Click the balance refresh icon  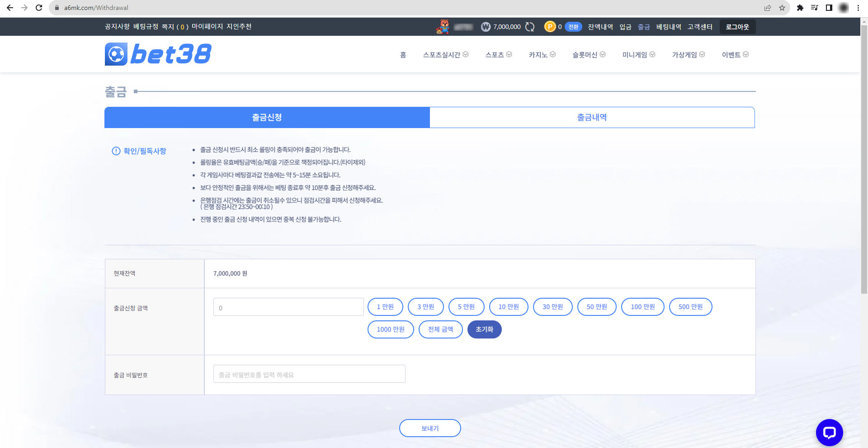pos(530,27)
